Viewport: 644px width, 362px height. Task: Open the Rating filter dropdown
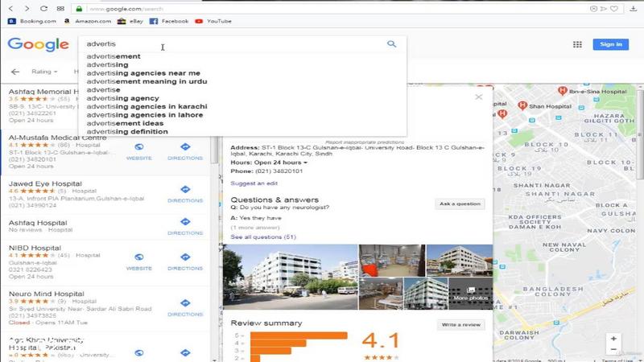point(44,72)
